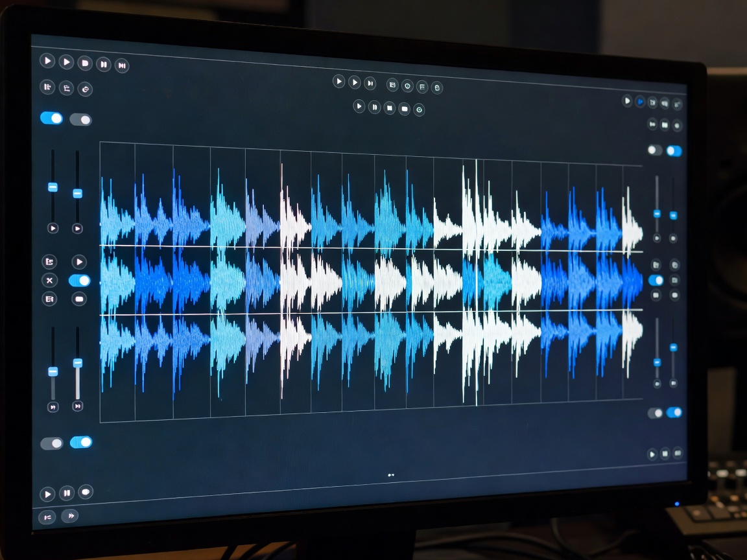
Task: Click the icon directly above the left-panel X button
Action: point(49,261)
